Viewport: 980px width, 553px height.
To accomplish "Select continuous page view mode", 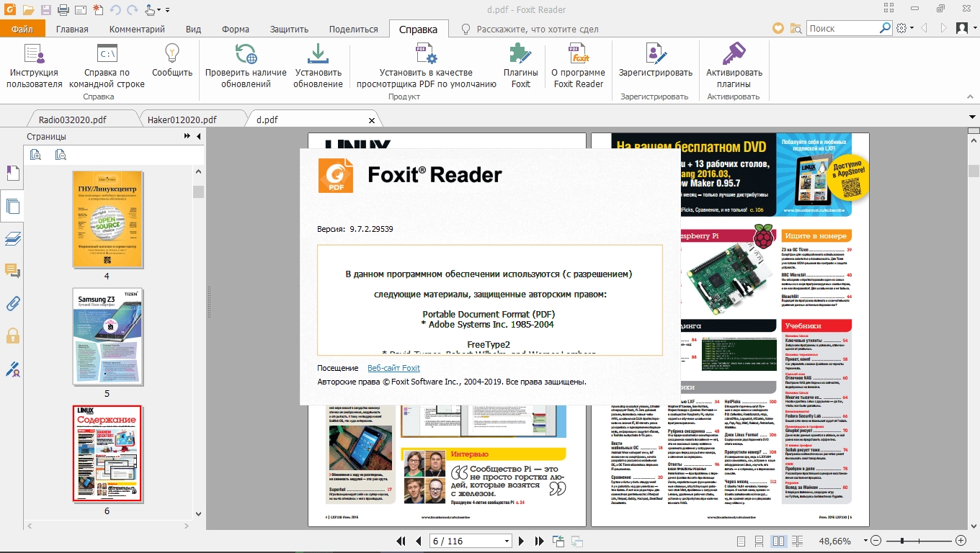I will coord(759,541).
